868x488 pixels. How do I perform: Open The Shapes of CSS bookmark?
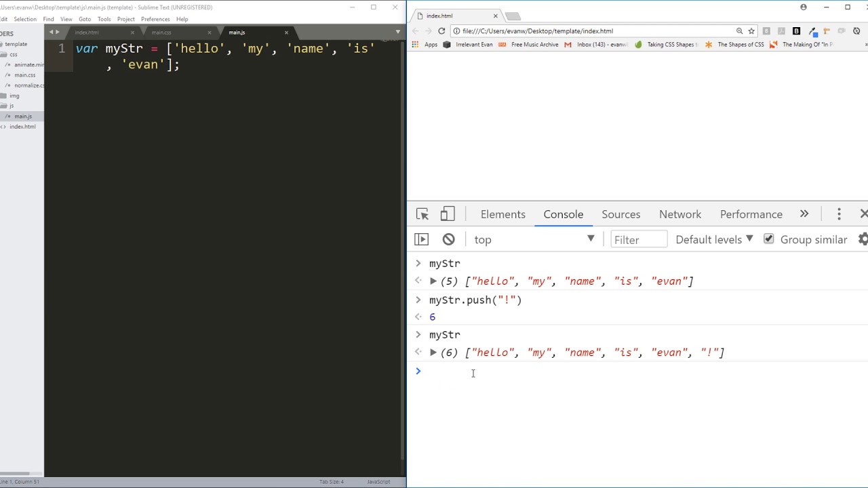pyautogui.click(x=736, y=45)
